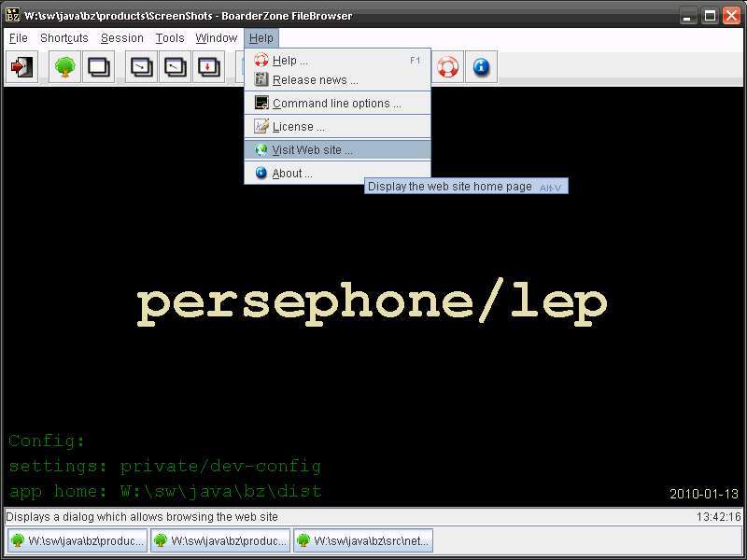
Task: Click the 'persephone/lep' title text
Action: pyautogui.click(x=373, y=302)
